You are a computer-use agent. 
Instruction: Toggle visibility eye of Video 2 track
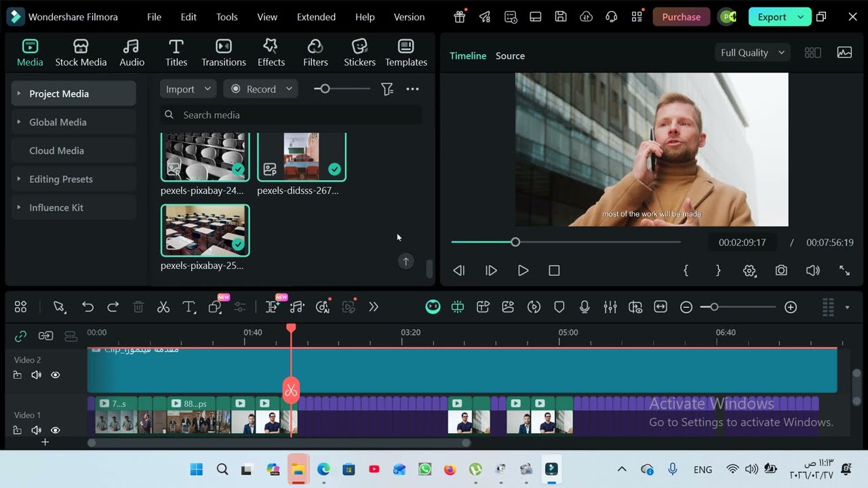click(56, 375)
